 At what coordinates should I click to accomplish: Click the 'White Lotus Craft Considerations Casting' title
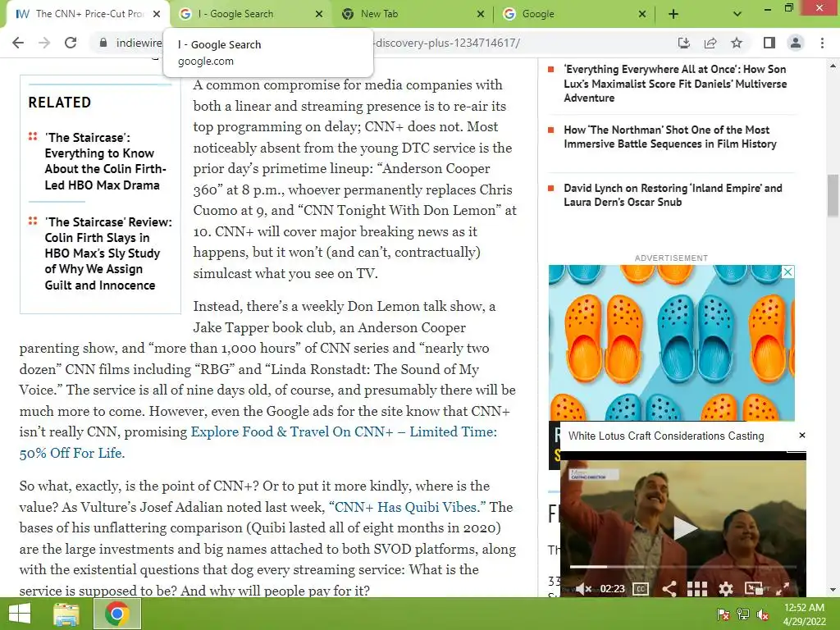tap(666, 436)
